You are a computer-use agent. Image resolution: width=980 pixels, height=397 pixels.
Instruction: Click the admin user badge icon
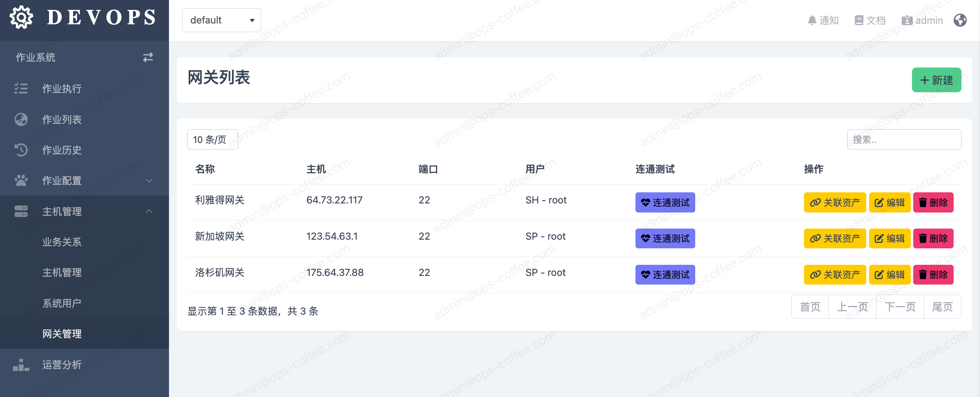(907, 20)
